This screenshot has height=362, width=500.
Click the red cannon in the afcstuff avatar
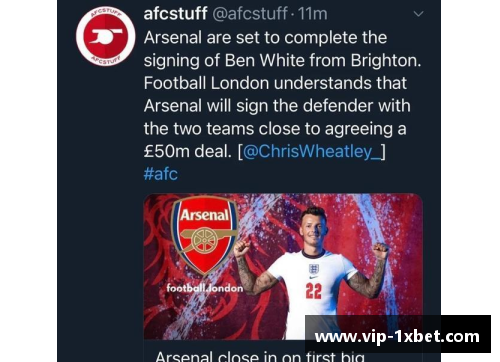107,36
